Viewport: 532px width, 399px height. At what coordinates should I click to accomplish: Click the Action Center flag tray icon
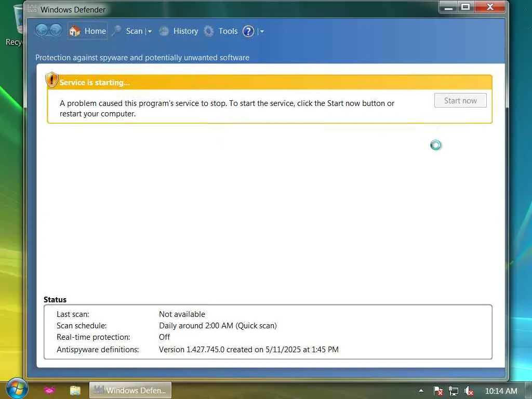438,391
